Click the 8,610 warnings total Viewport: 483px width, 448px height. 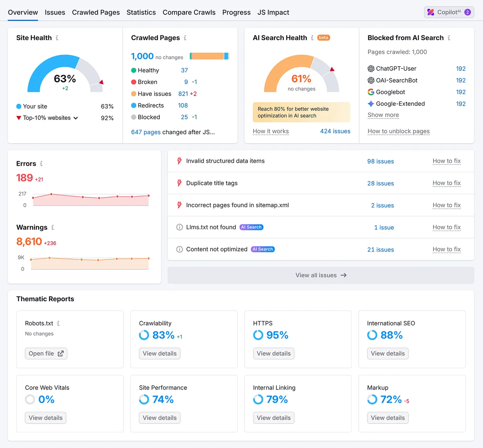point(29,241)
